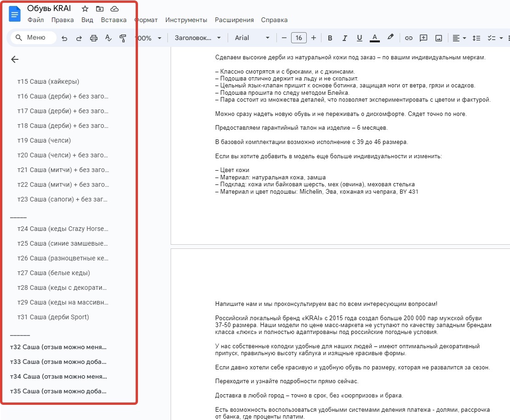Go to outline item т29 Саша (кеды на массивн
The width and height of the screenshot is (510, 420).
tap(63, 302)
